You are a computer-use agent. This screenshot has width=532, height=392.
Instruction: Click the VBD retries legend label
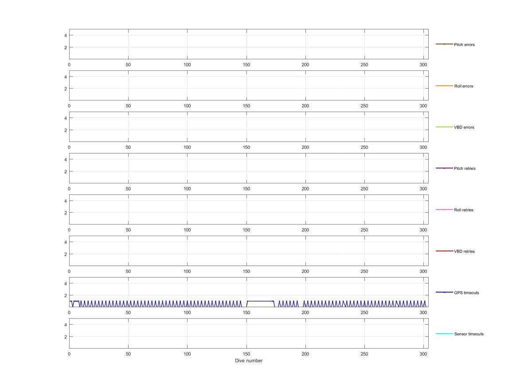(464, 251)
